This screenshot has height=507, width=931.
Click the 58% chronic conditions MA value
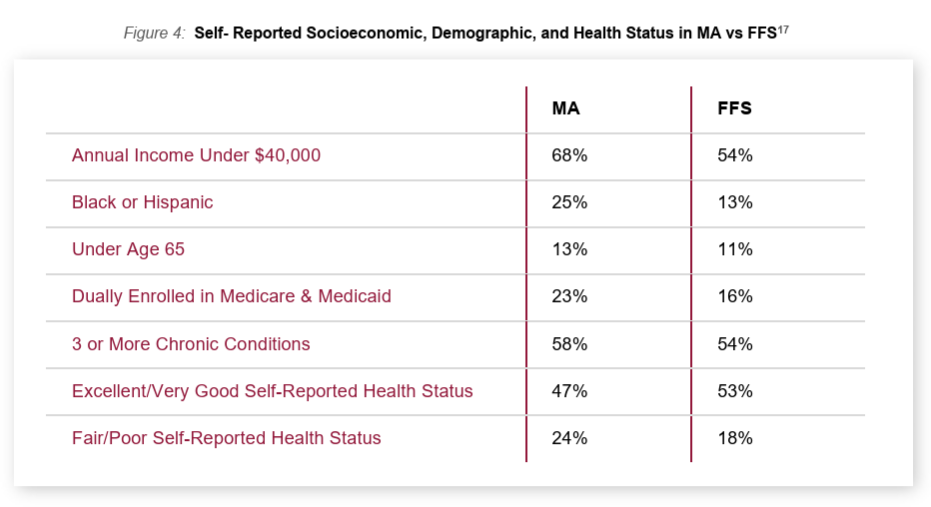(x=569, y=344)
